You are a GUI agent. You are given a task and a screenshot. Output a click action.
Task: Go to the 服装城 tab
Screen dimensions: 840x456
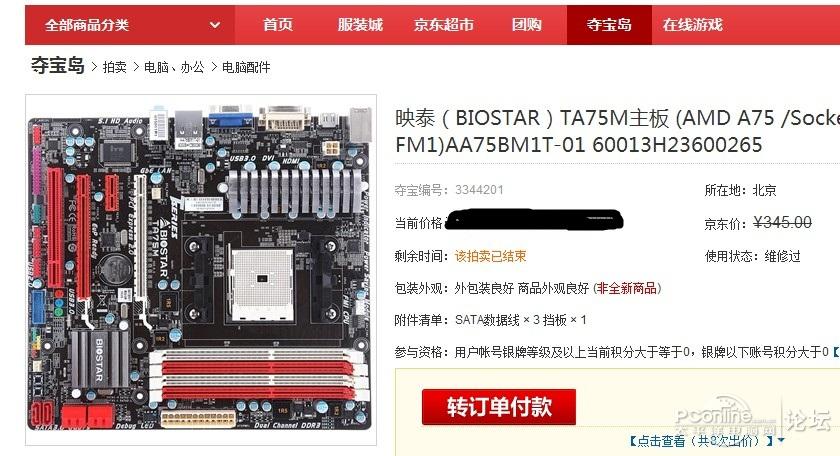360,25
